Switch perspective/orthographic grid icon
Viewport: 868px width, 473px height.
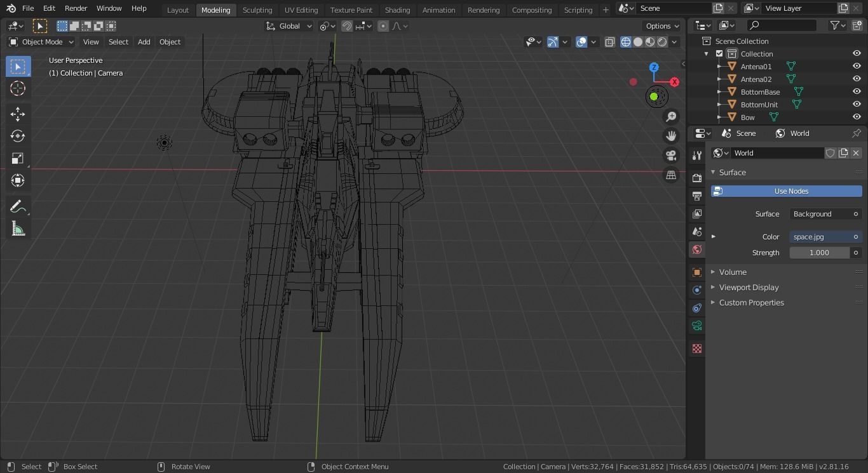click(x=671, y=175)
